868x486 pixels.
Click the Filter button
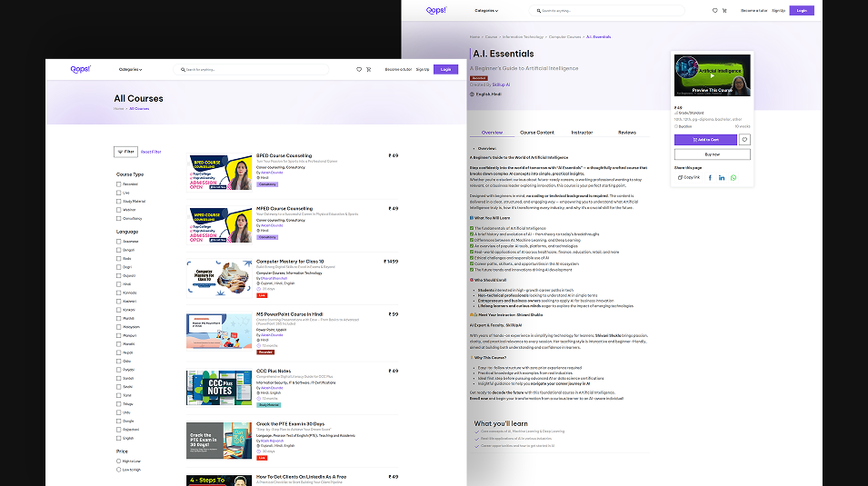125,152
